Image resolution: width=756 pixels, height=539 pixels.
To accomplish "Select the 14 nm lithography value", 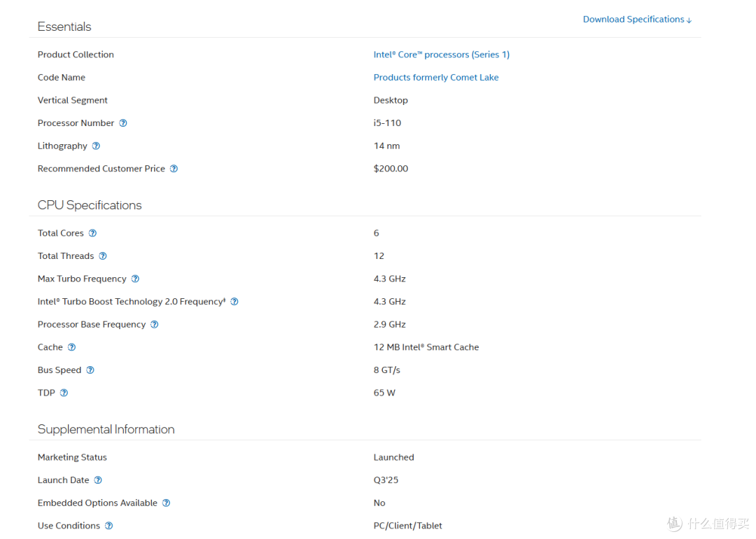I will coord(386,146).
